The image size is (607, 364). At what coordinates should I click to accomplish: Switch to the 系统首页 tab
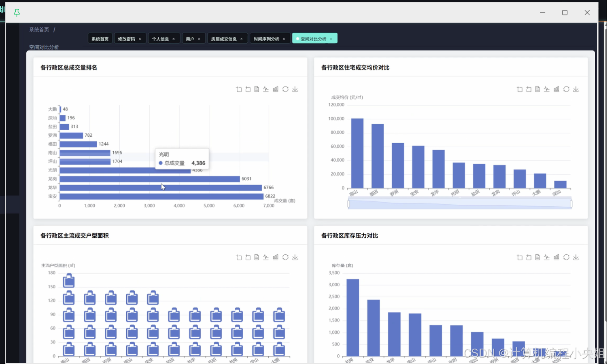tap(100, 39)
